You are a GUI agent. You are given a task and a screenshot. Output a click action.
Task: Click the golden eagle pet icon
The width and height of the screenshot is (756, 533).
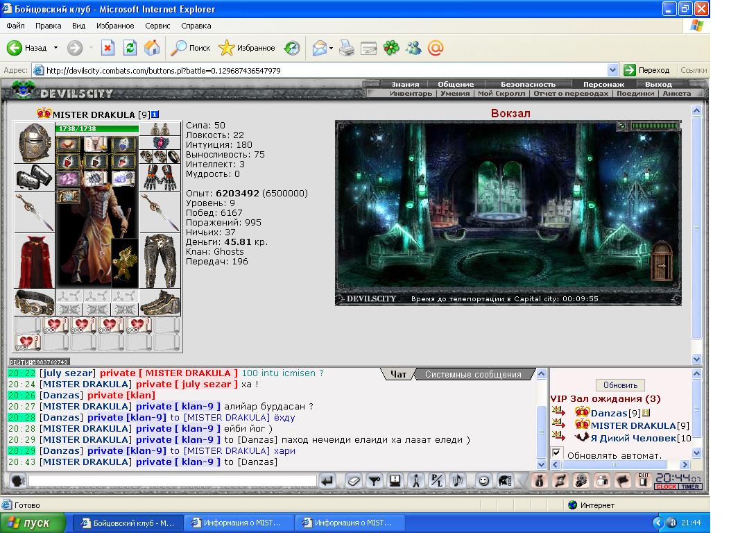pyautogui.click(x=125, y=263)
